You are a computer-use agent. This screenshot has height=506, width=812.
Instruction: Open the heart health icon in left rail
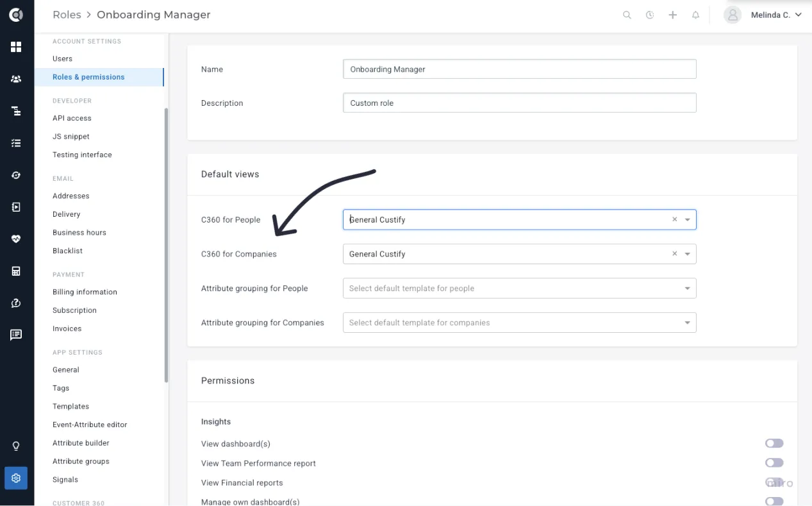(x=16, y=239)
